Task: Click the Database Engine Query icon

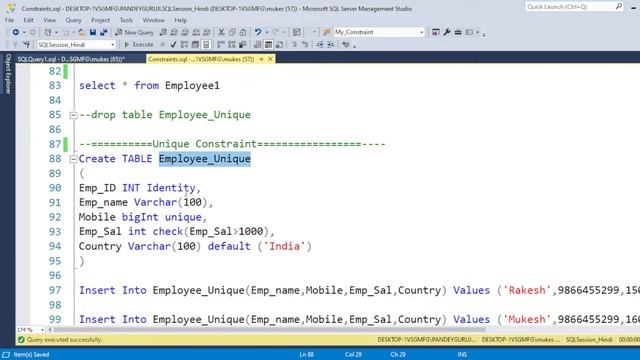Action: (x=163, y=32)
